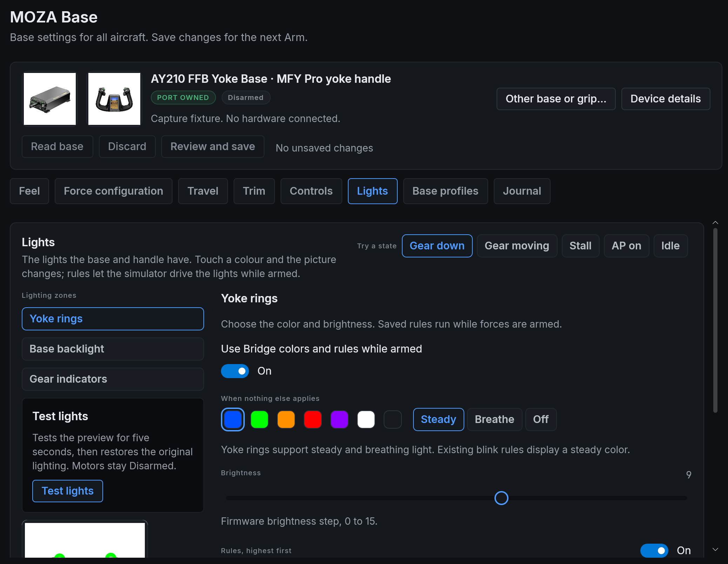
Task: Select the Off light mode
Action: point(541,419)
